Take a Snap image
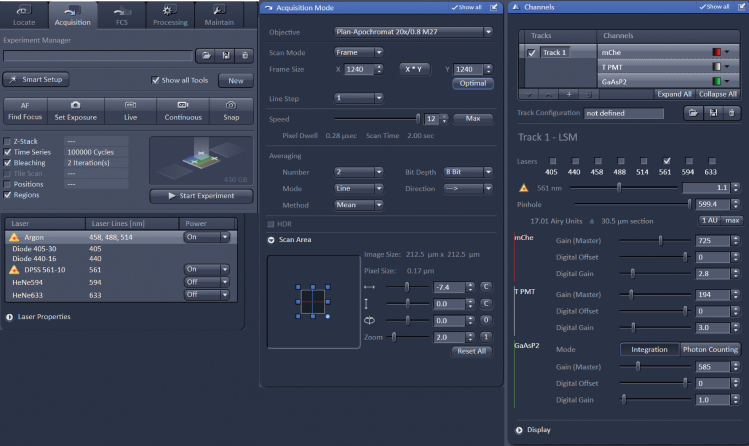This screenshot has width=749, height=446. (x=231, y=103)
